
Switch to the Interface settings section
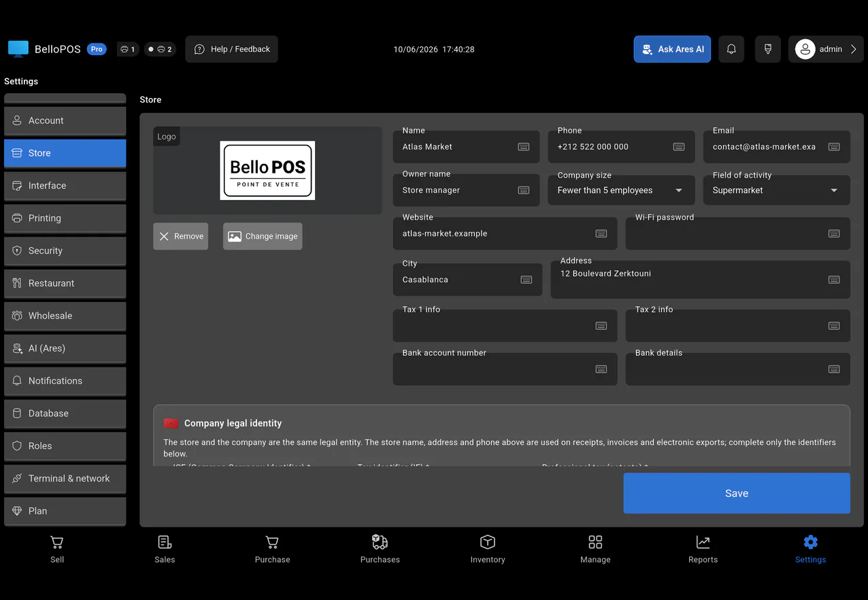tap(65, 186)
